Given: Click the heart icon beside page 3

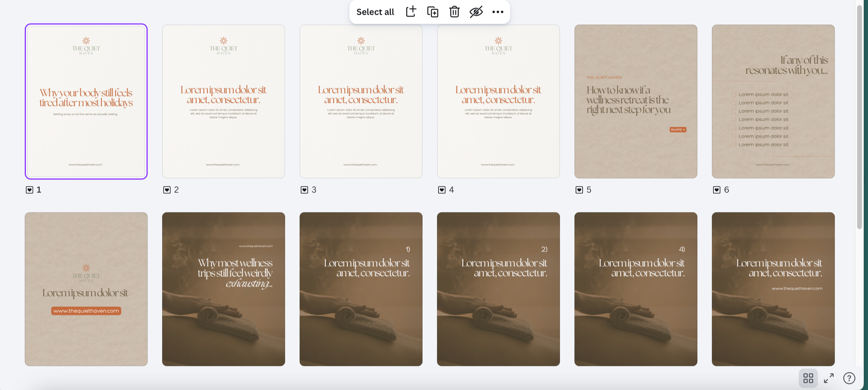Looking at the screenshot, I should 304,190.
